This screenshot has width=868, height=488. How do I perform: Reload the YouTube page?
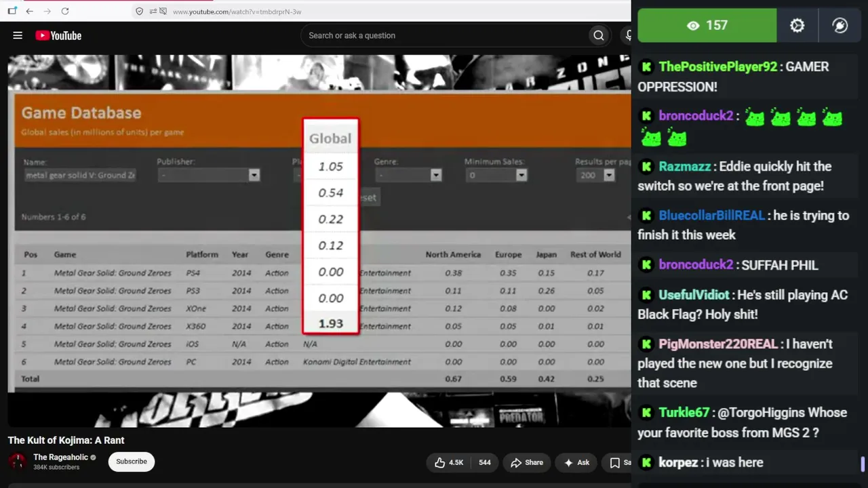(x=65, y=12)
